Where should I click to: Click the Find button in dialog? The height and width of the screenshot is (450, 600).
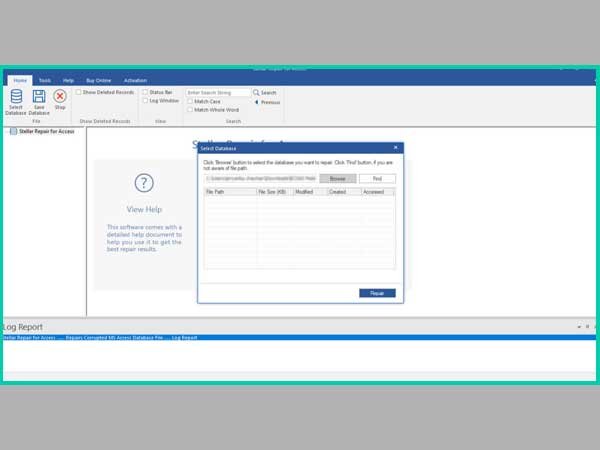click(377, 179)
